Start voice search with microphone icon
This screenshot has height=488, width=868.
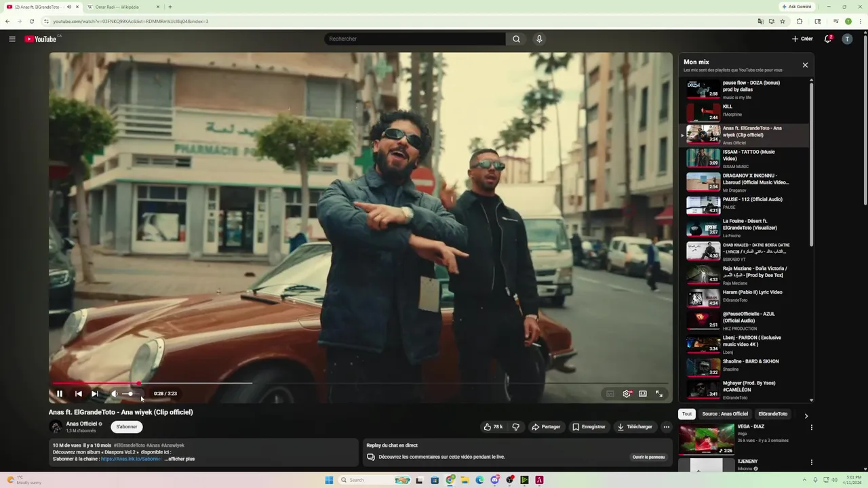[539, 39]
